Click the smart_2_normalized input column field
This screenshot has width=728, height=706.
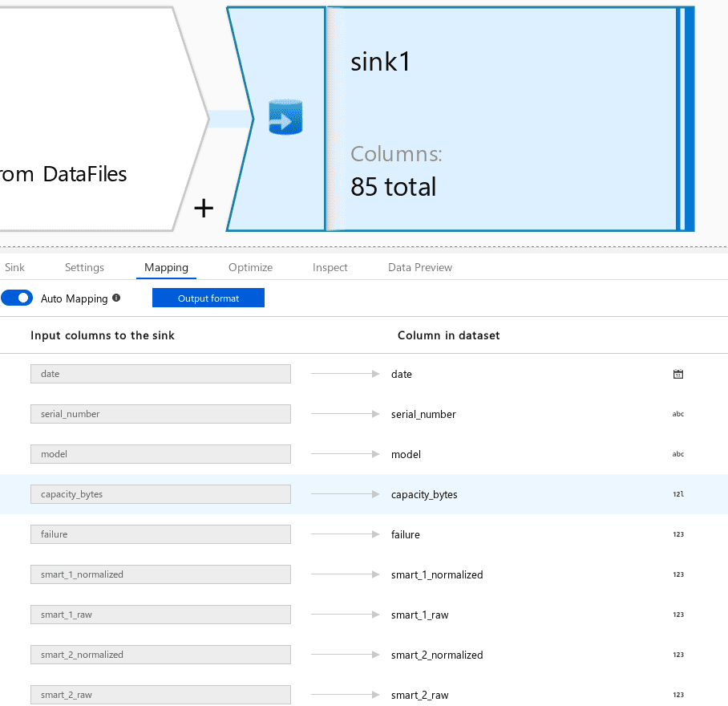pos(160,655)
